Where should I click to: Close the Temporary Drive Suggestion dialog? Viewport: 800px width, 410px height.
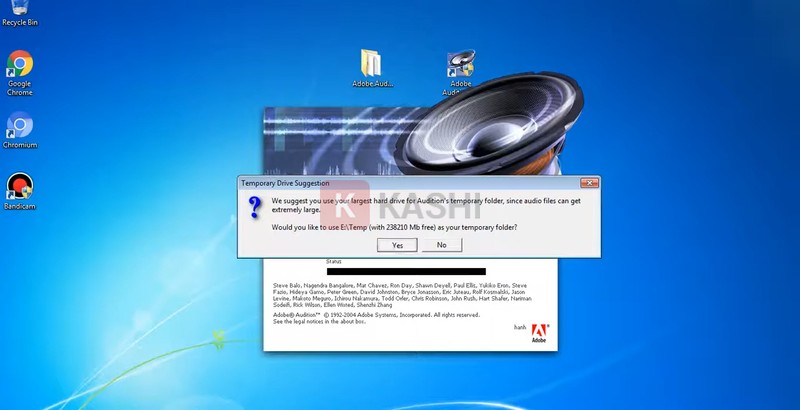click(590, 183)
